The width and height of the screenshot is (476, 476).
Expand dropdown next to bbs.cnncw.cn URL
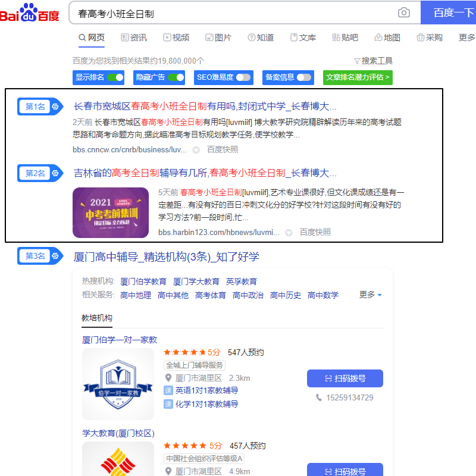pos(196,150)
